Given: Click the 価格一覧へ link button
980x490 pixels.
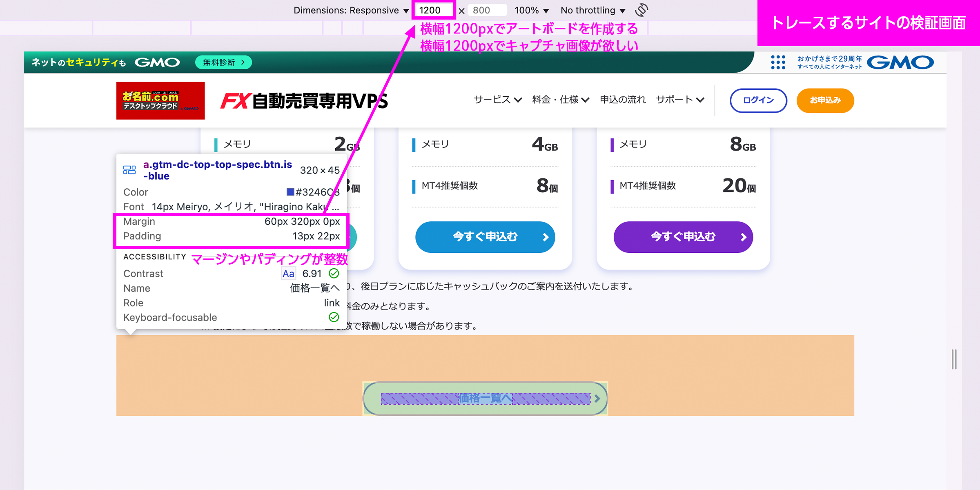Looking at the screenshot, I should 485,399.
